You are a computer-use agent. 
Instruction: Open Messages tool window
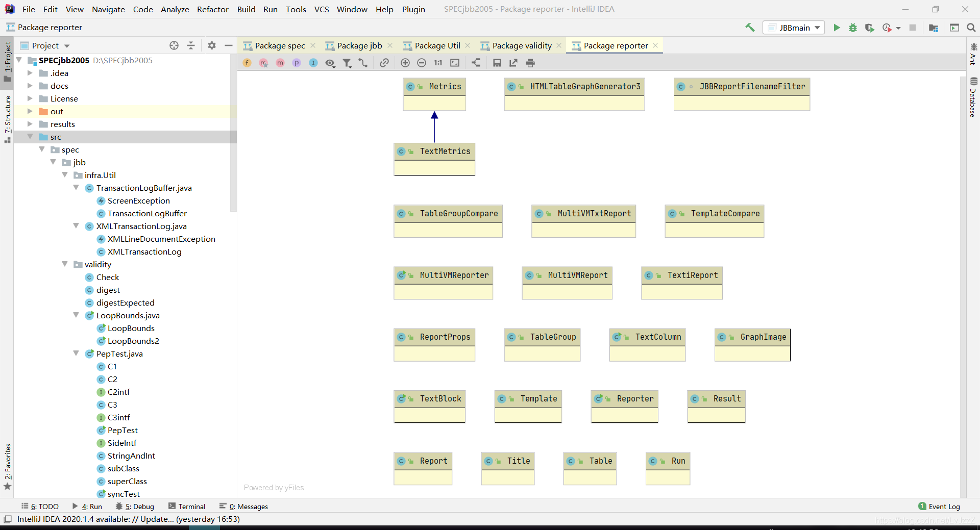click(x=244, y=507)
